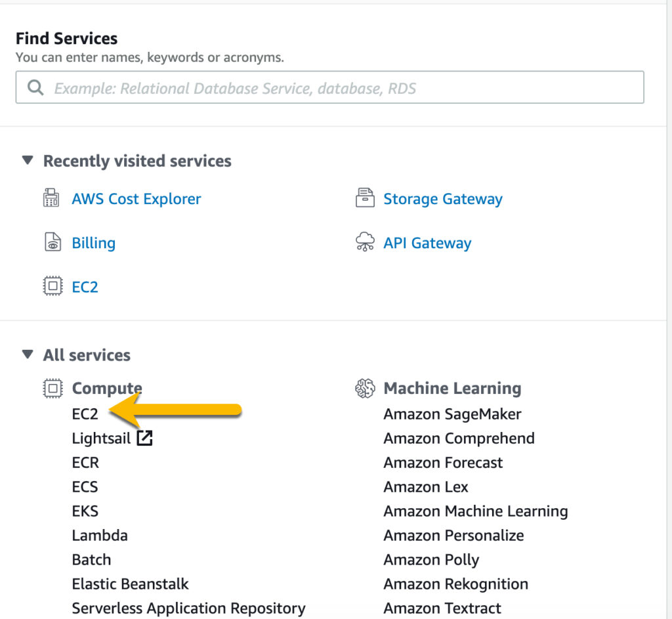Click the Lightsail external link icon

pyautogui.click(x=145, y=438)
